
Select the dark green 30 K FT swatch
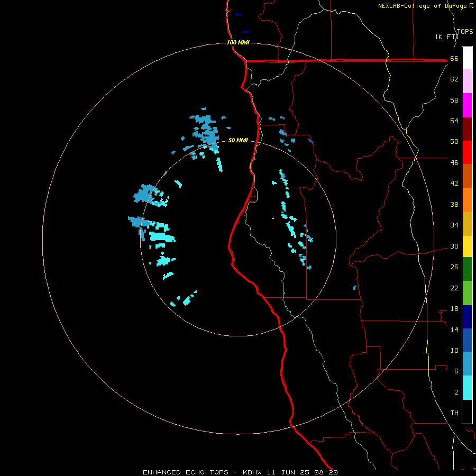tap(467, 269)
